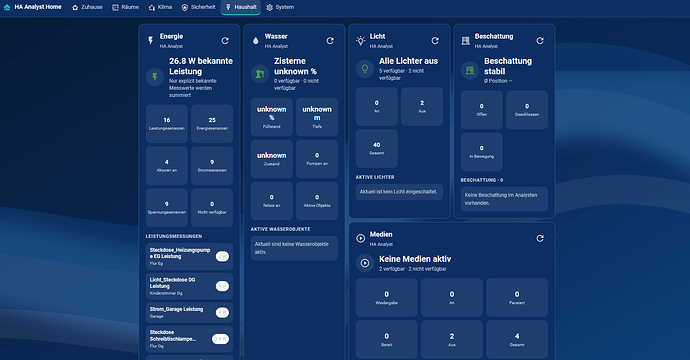Open the 4 Aktoren an tile
The image size is (690, 360).
point(167,165)
